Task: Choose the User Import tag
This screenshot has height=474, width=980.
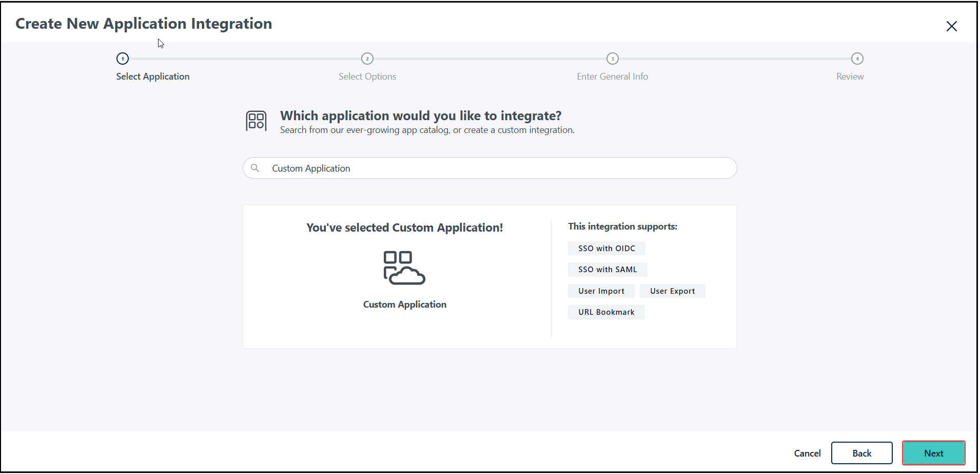Action: click(601, 291)
